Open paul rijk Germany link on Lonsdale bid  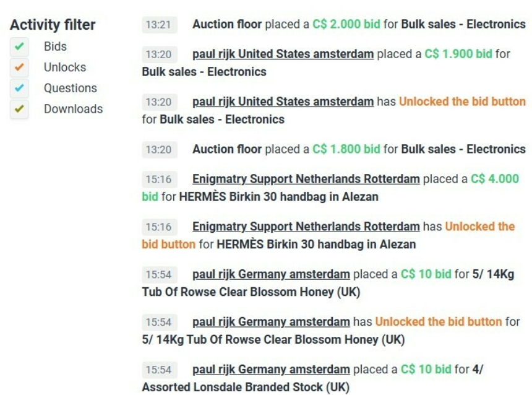pos(271,369)
